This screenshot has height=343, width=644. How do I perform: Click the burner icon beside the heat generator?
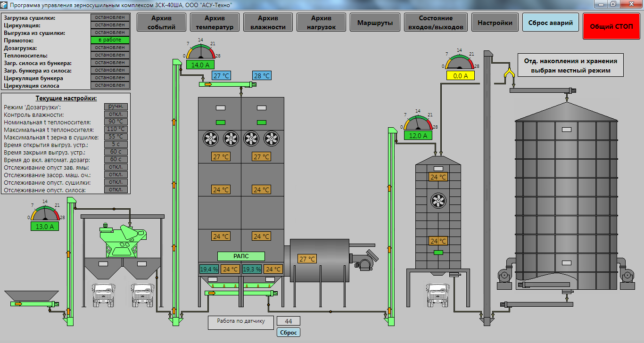363,257
